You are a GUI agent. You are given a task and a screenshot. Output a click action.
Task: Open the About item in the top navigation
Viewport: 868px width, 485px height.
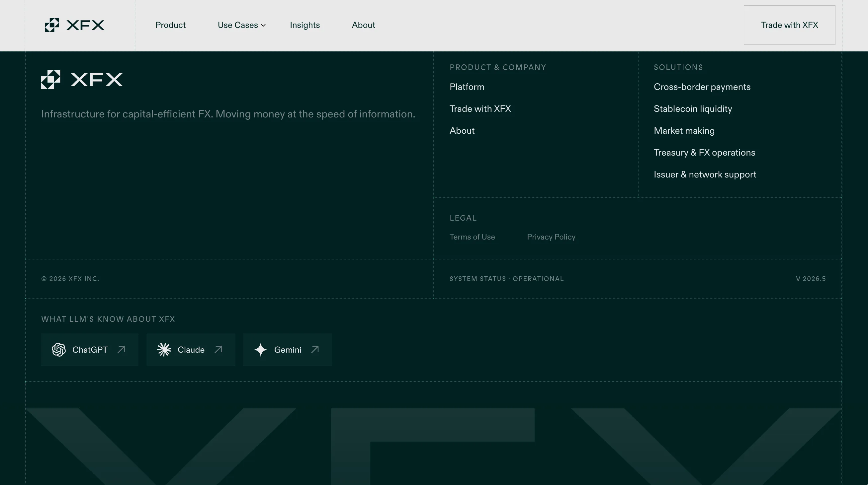coord(363,25)
